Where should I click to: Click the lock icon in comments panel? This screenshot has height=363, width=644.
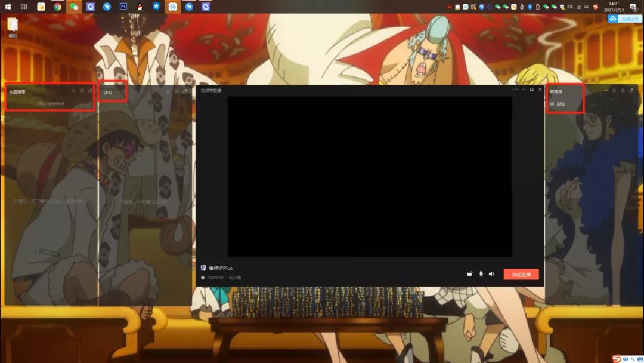(168, 91)
